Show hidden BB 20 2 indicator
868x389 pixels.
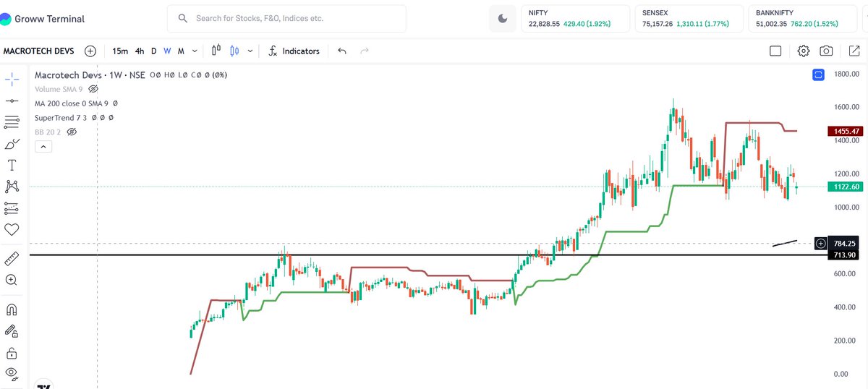pyautogui.click(x=72, y=132)
